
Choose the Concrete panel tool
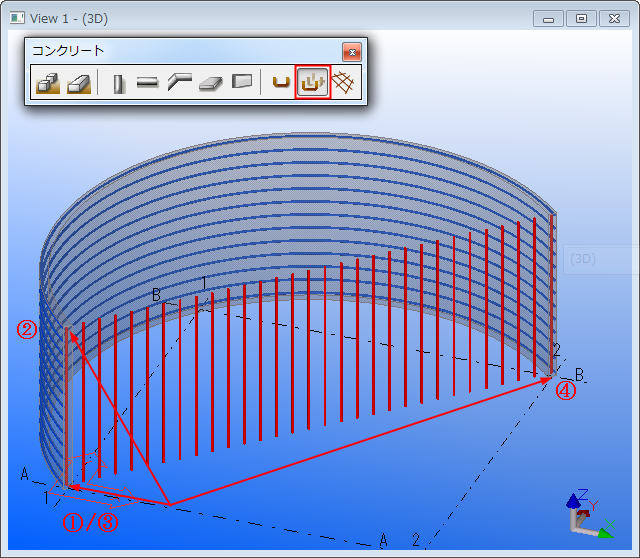coord(241,83)
